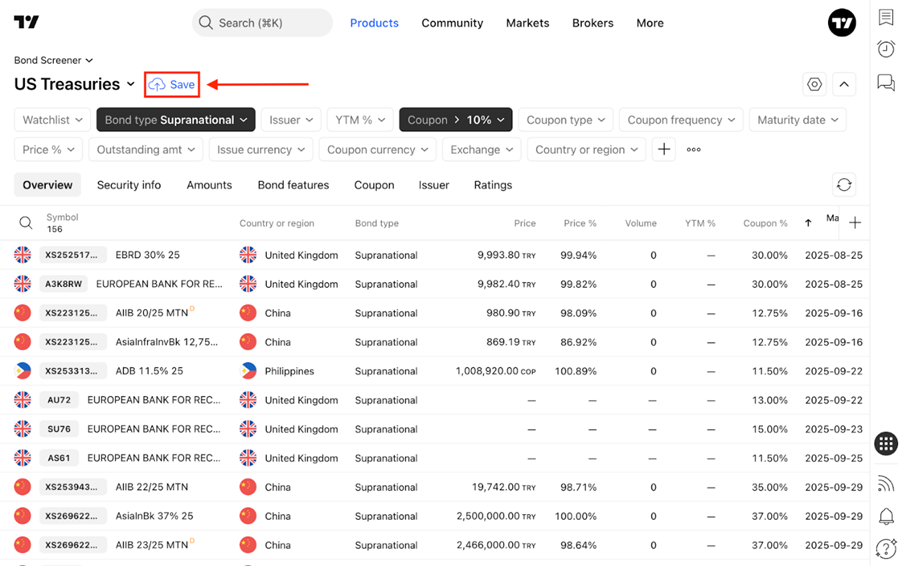Add a new filter with plus button
The height and width of the screenshot is (566, 902).
664,150
